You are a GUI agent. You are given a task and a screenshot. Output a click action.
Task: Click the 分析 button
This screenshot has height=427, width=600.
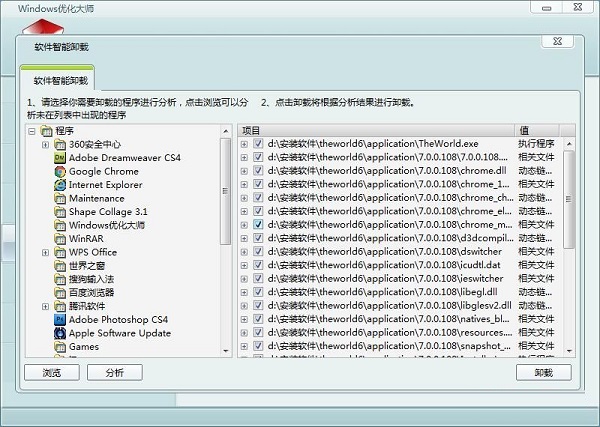pyautogui.click(x=115, y=372)
